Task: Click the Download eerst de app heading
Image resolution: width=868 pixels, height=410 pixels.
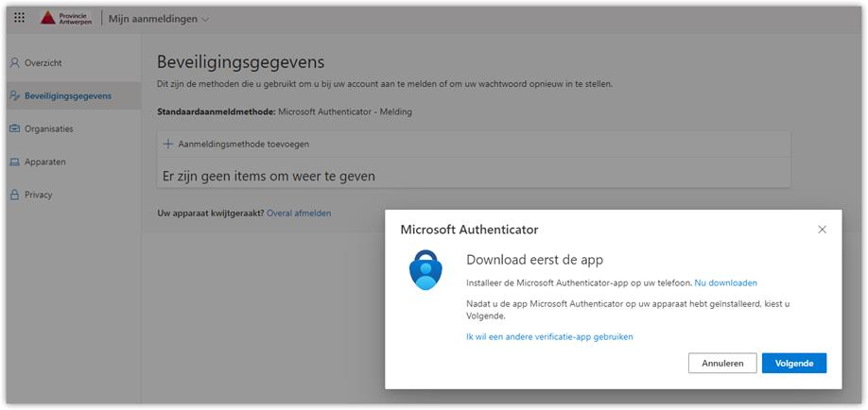Action: pos(534,260)
